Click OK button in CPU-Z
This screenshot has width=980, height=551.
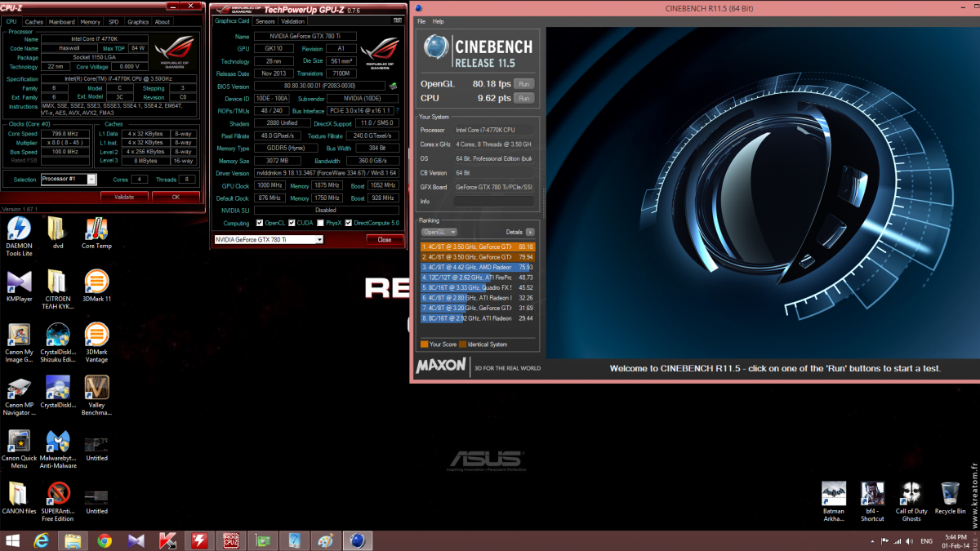(176, 197)
